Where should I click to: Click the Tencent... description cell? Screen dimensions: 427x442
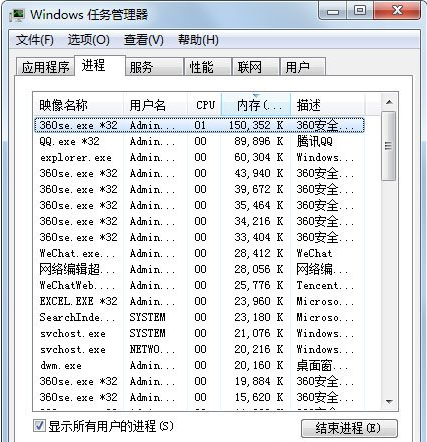coord(325,285)
